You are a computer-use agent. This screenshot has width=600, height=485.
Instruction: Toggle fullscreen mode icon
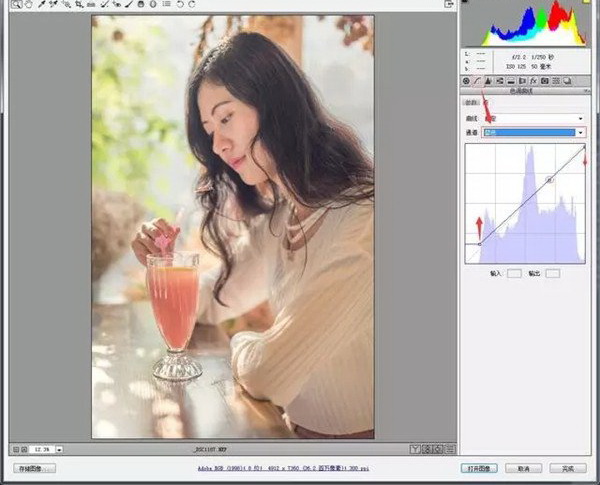(x=446, y=5)
